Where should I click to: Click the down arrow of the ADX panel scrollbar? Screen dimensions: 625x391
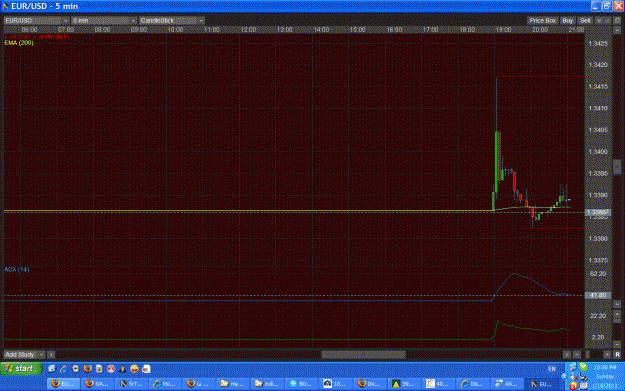(x=617, y=344)
